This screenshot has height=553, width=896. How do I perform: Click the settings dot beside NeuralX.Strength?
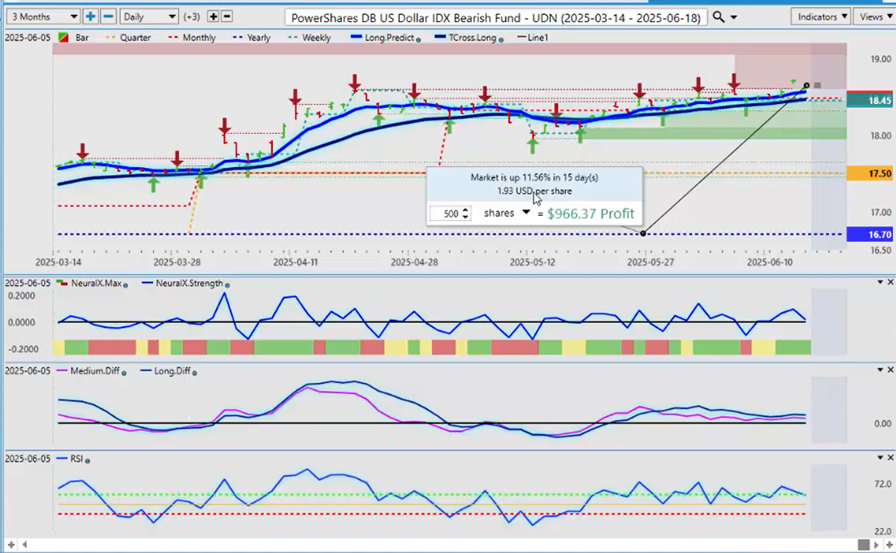pyautogui.click(x=227, y=285)
